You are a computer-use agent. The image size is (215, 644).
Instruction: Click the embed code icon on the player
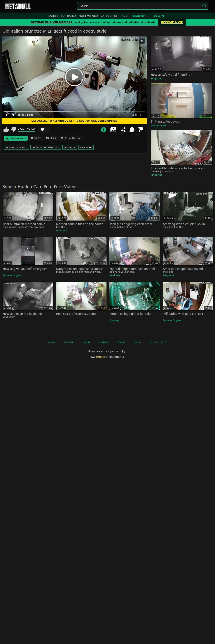(x=142, y=41)
